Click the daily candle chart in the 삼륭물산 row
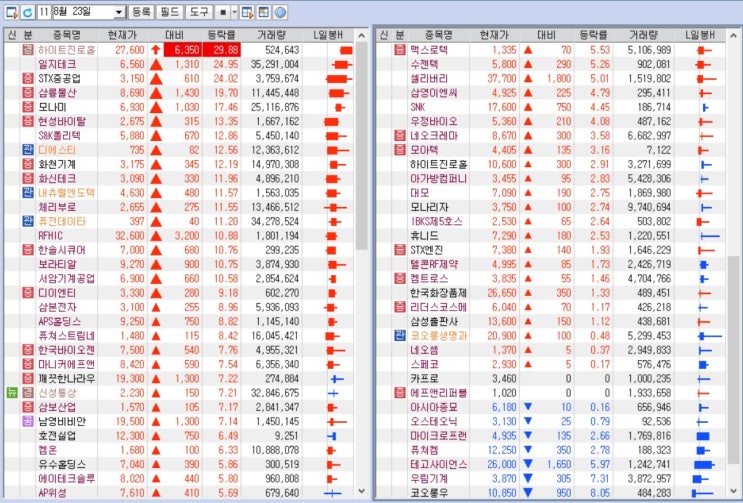 [x=337, y=93]
